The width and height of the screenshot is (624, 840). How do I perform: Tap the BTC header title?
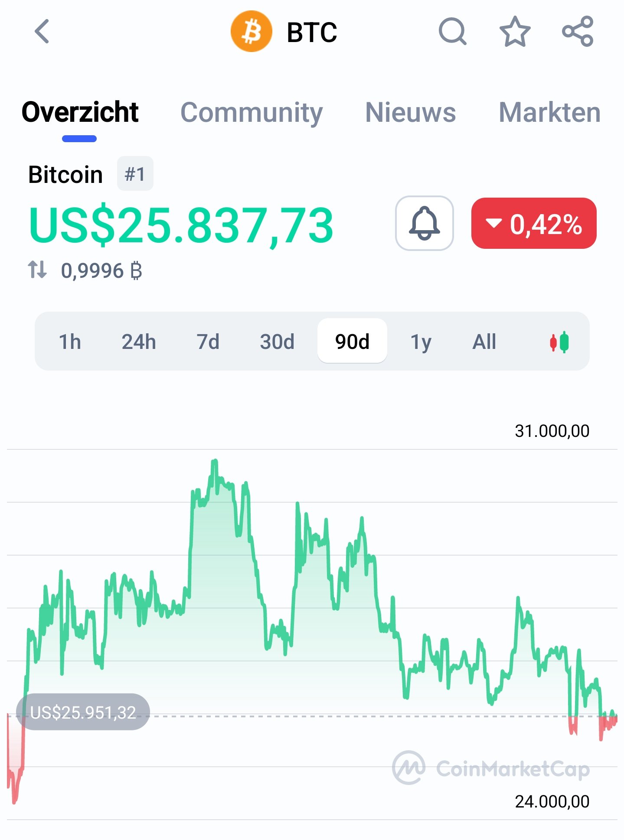(x=312, y=32)
